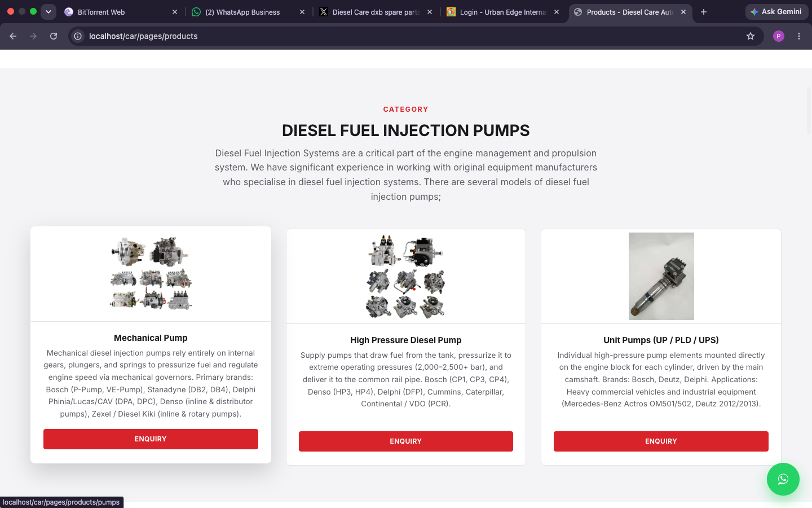Open the High Pressure Diesel Pump image
Screen dimensions: 812x508
pyautogui.click(x=406, y=276)
